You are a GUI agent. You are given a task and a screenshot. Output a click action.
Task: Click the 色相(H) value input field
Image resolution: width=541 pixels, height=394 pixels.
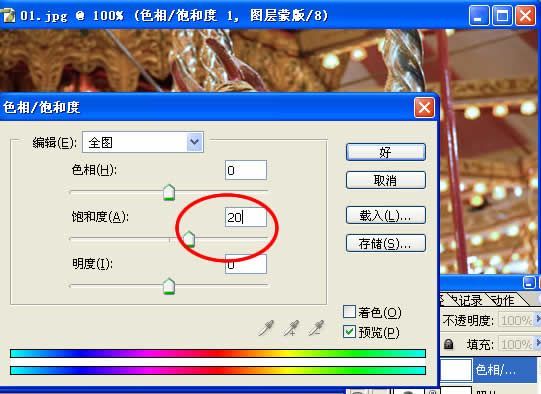(x=246, y=170)
